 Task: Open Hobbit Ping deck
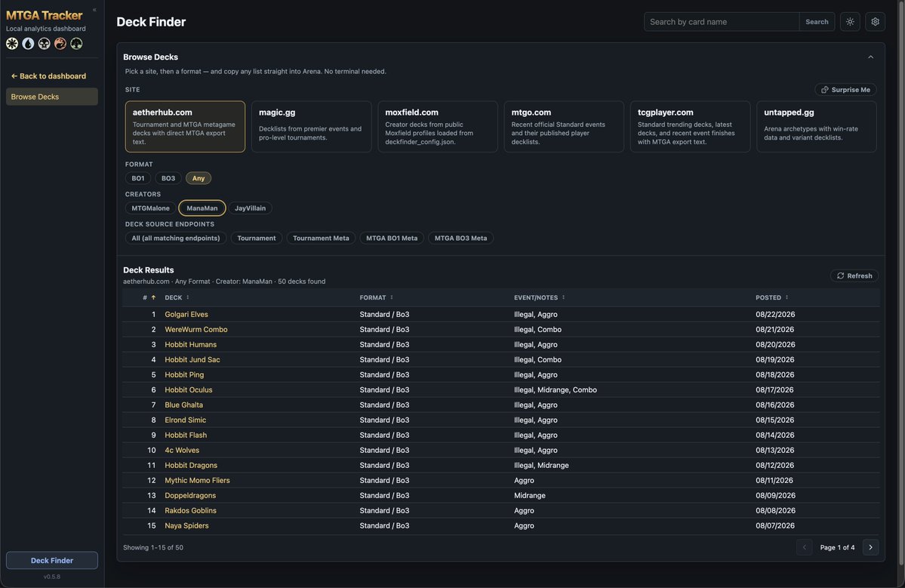[x=184, y=374]
